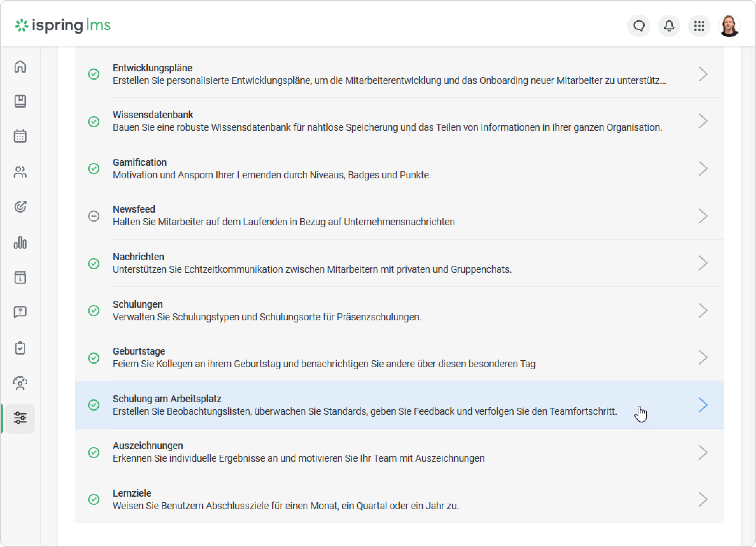Click description 'Motivation und Ansporn Ihrer Lernenden'
This screenshot has width=756, height=547.
coord(272,175)
